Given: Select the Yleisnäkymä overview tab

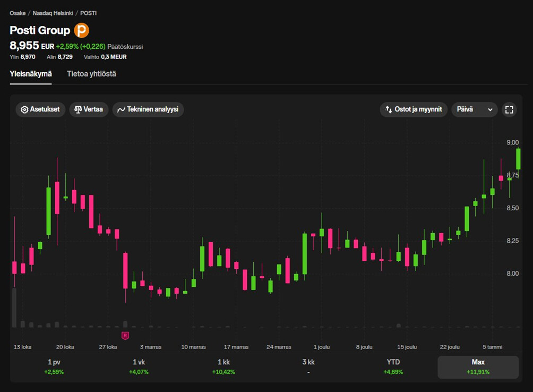Looking at the screenshot, I should (31, 74).
